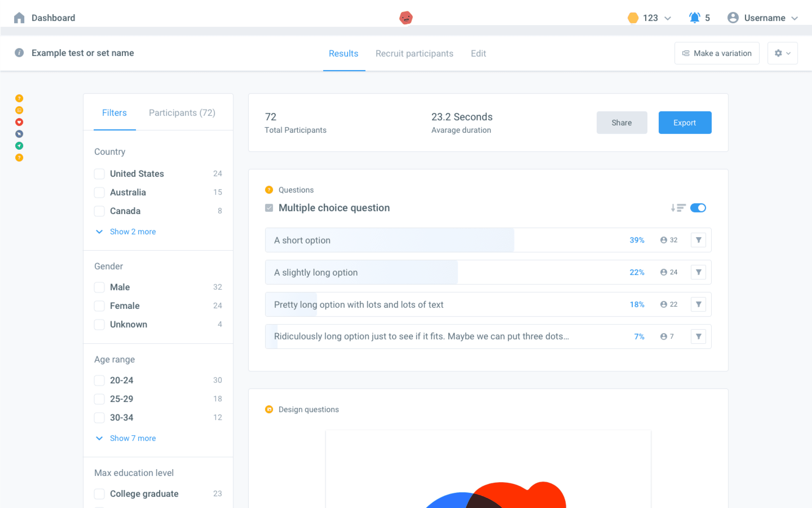Viewport: 812px width, 508px height.
Task: Check the United States filter
Action: pyautogui.click(x=99, y=174)
